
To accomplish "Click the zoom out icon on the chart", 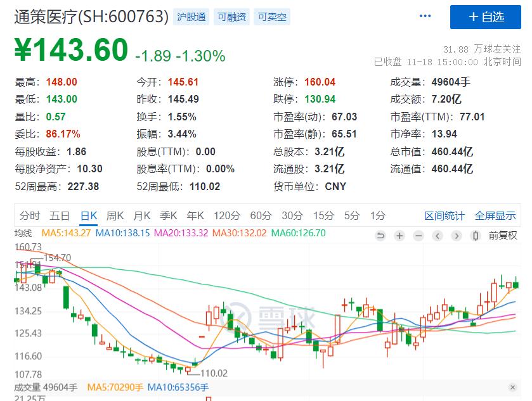I will [418, 236].
